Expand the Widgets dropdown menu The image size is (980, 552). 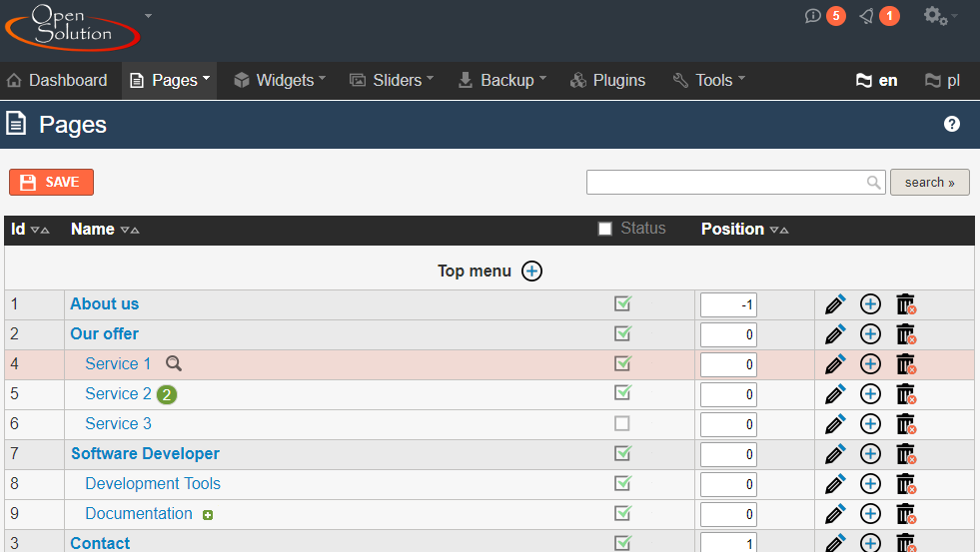coord(280,81)
